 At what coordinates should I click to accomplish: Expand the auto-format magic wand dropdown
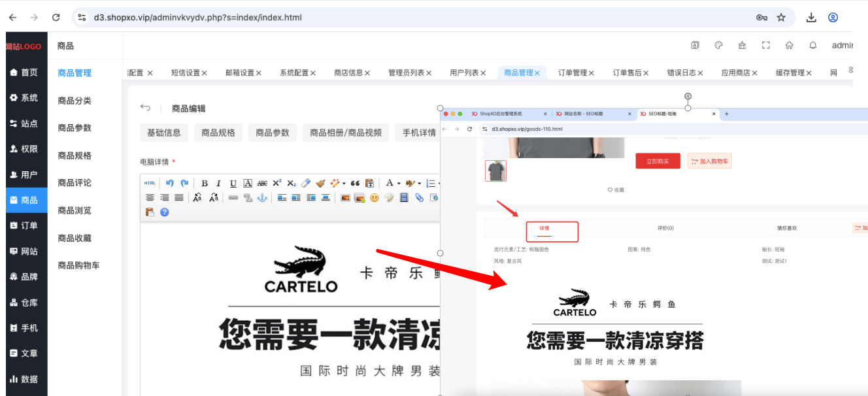[x=345, y=184]
